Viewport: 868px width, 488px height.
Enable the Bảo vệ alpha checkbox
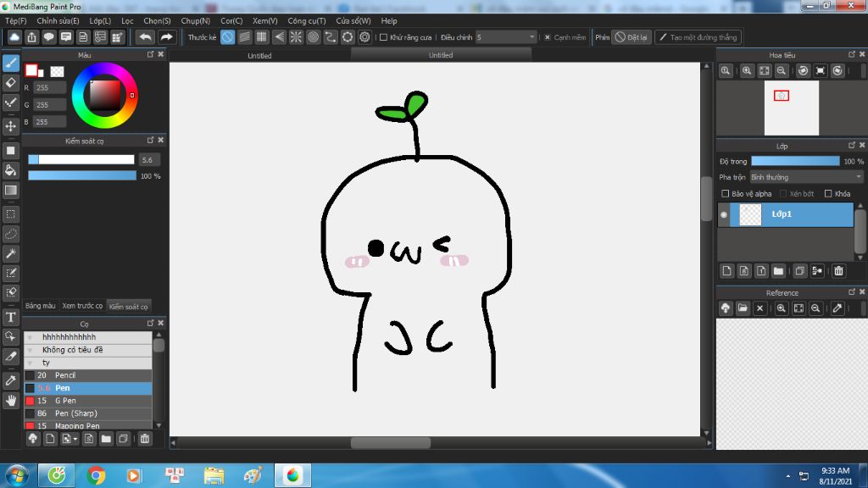click(726, 194)
